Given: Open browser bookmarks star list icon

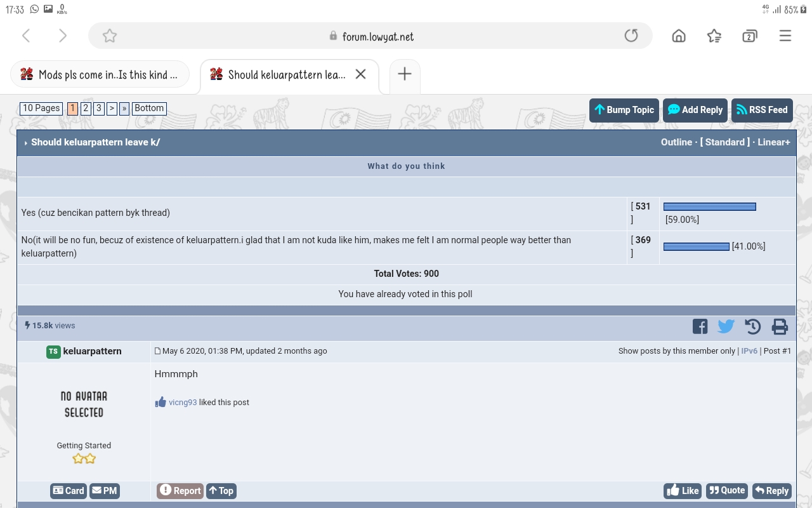Looking at the screenshot, I should 714,36.
